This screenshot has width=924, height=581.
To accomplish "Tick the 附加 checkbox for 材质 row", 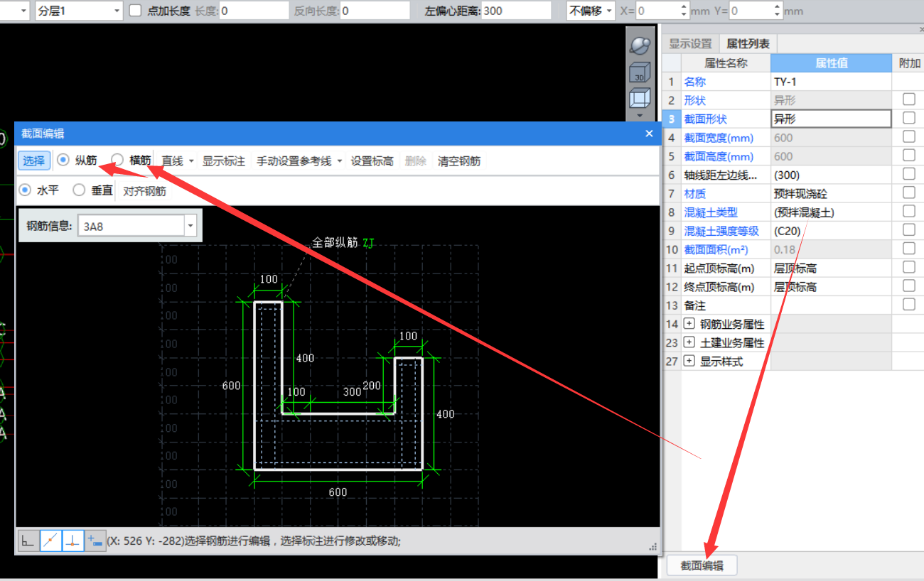I will click(908, 192).
